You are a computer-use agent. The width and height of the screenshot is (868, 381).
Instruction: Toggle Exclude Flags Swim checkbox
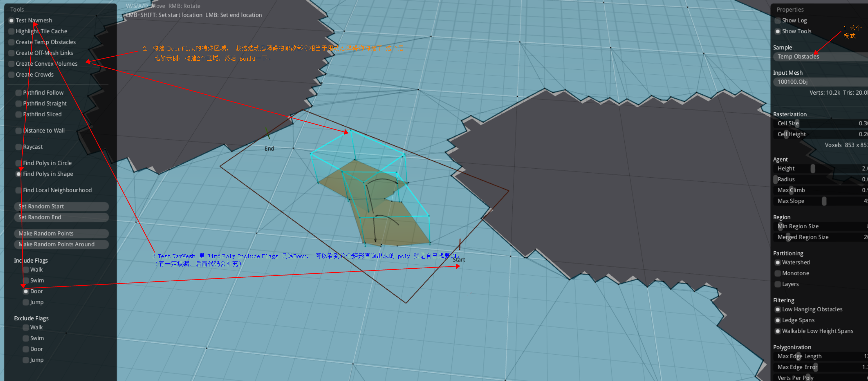(x=26, y=338)
